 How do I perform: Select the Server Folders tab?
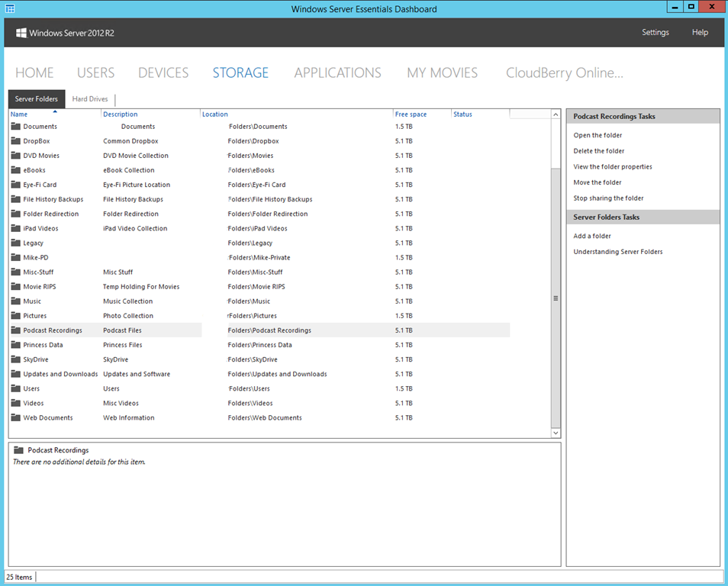pyautogui.click(x=37, y=99)
